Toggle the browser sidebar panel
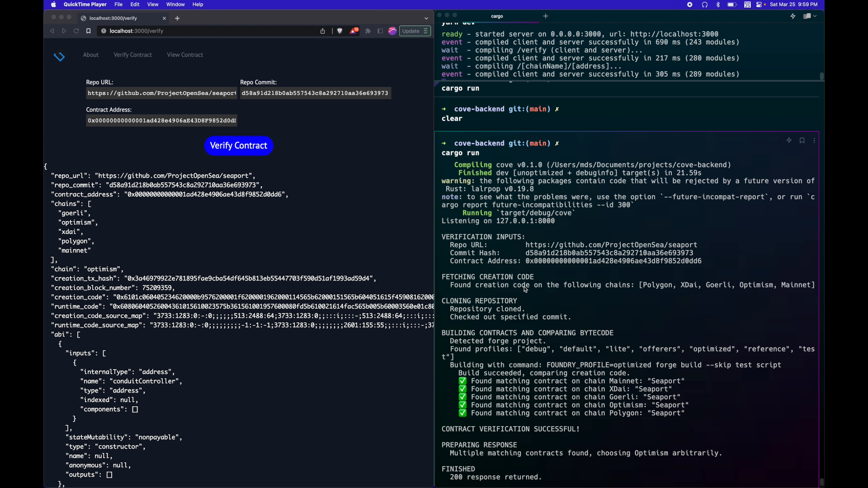The width and height of the screenshot is (868, 488). (380, 31)
